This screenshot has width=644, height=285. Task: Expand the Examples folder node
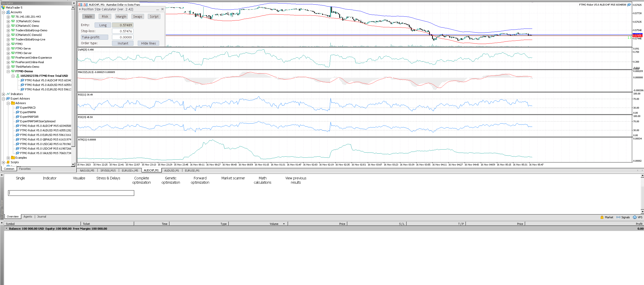8,158
